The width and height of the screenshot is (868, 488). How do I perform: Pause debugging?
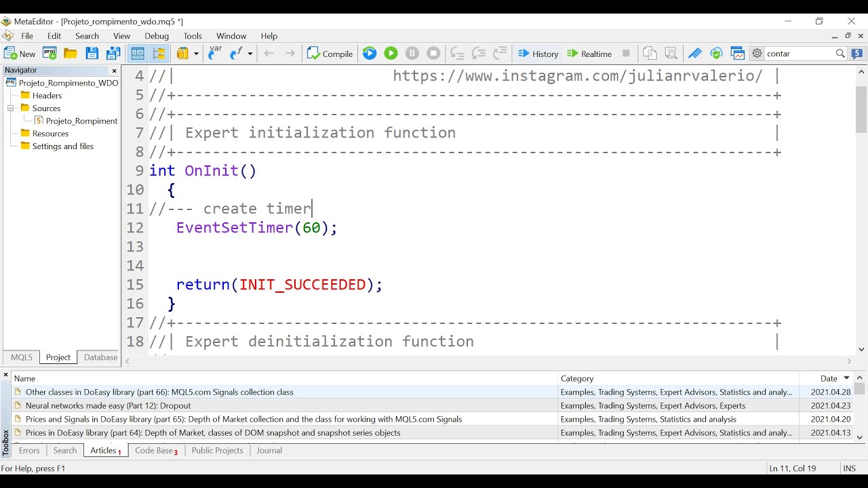pos(412,54)
